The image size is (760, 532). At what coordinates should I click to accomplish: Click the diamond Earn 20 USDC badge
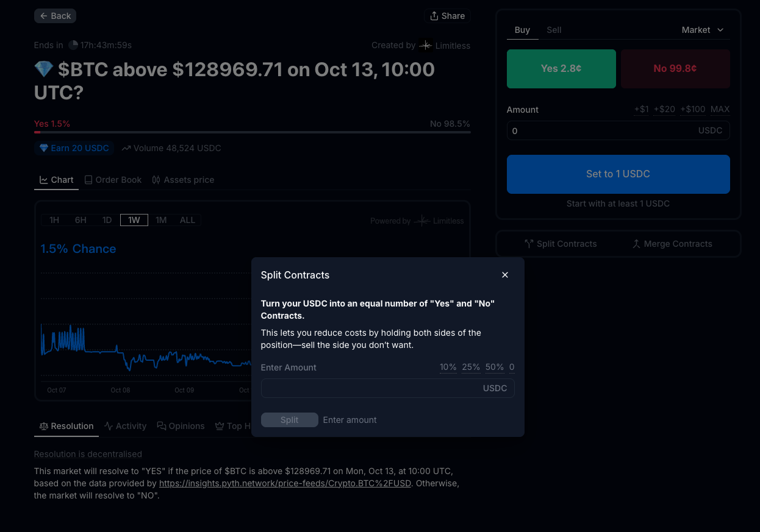coord(74,148)
